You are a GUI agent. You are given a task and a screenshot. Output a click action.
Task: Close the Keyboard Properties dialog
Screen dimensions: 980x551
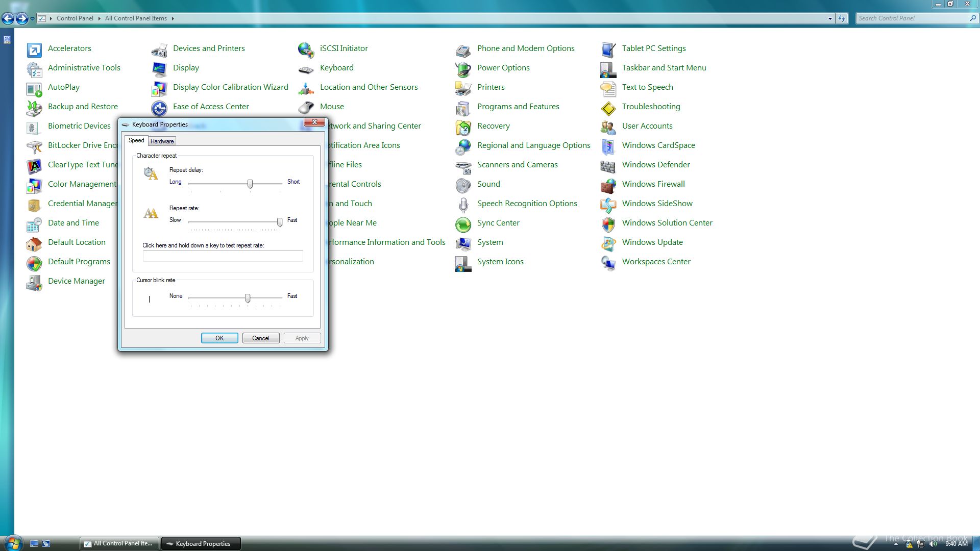[314, 122]
